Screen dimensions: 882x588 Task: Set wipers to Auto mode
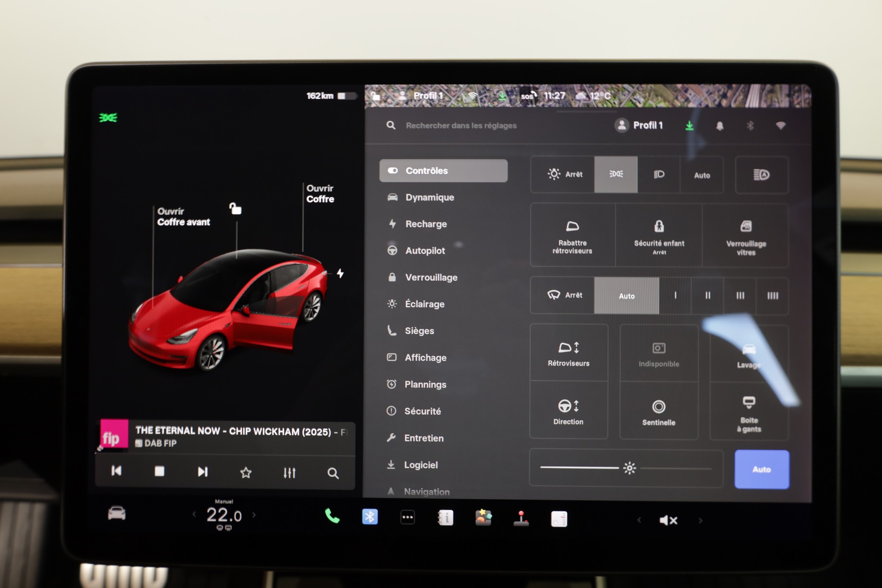(x=626, y=296)
